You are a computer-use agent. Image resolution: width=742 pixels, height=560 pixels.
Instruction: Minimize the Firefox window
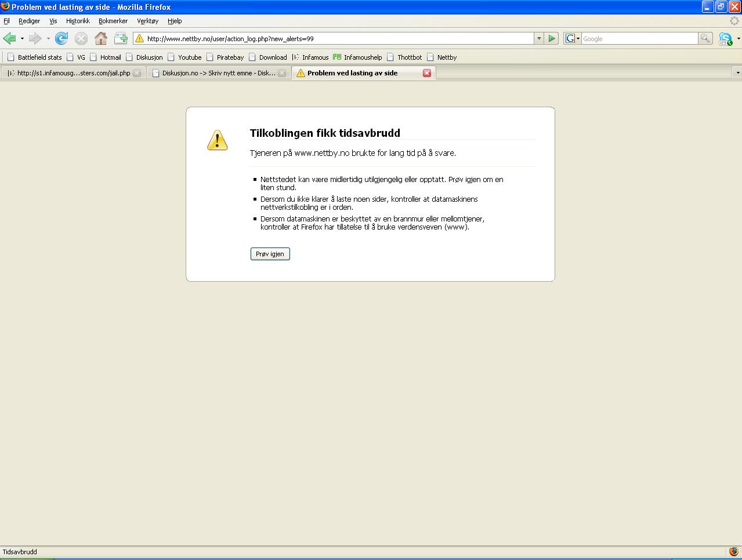(x=707, y=7)
